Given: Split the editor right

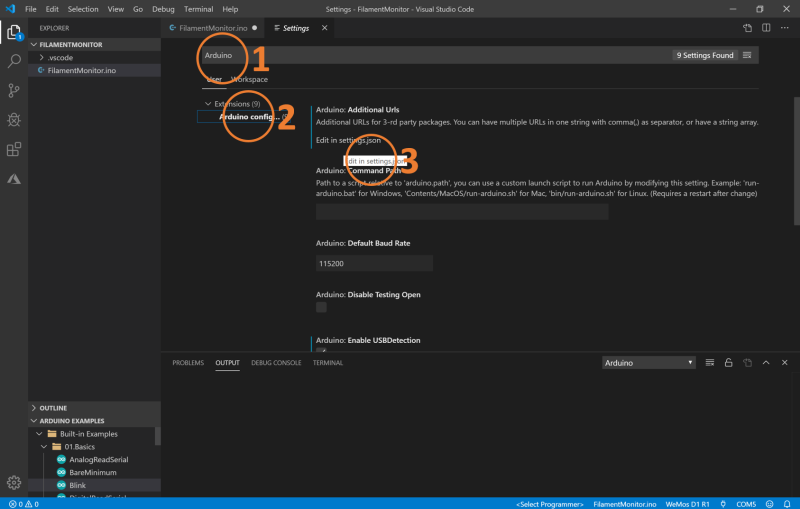Looking at the screenshot, I should [766, 28].
